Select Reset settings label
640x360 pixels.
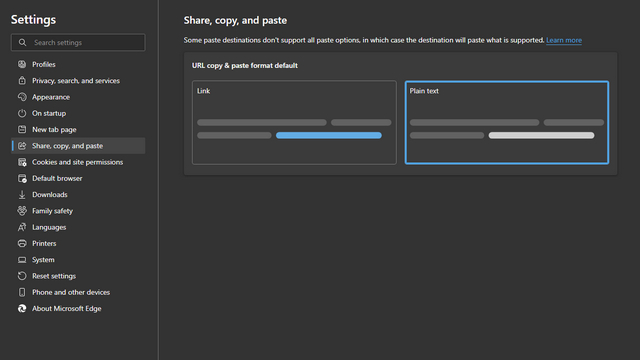pyautogui.click(x=54, y=276)
